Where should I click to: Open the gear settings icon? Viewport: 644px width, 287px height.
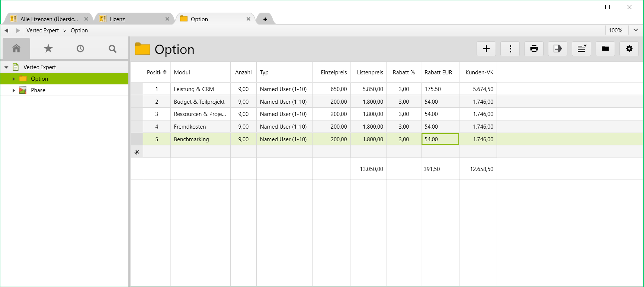click(629, 49)
